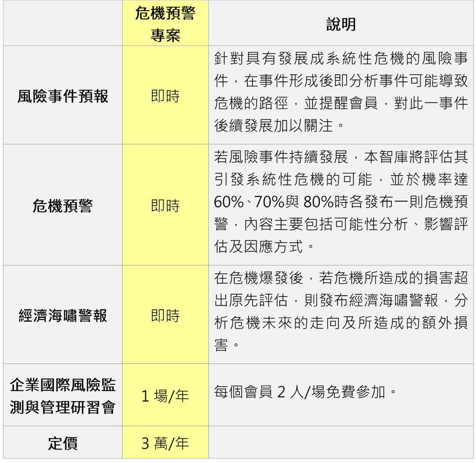Click the 即時 cell in 經濟海嘯警報 row
The width and height of the screenshot is (476, 463).
pos(165,316)
